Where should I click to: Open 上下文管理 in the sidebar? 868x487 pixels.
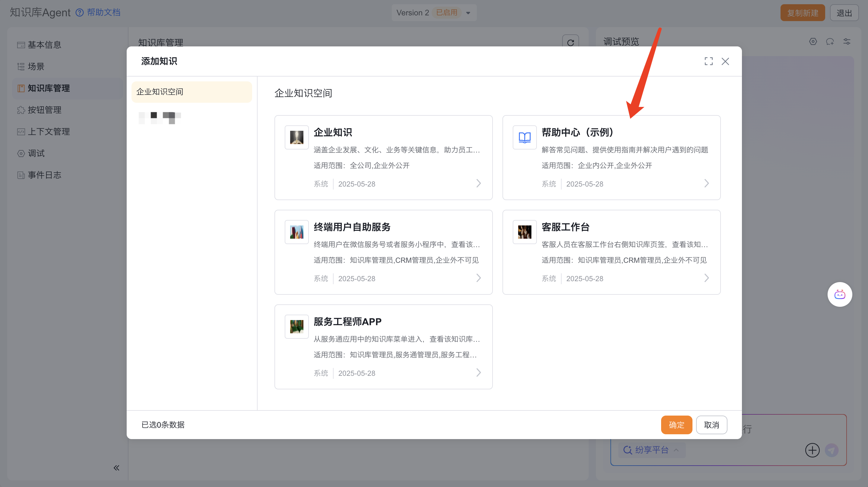coord(49,132)
